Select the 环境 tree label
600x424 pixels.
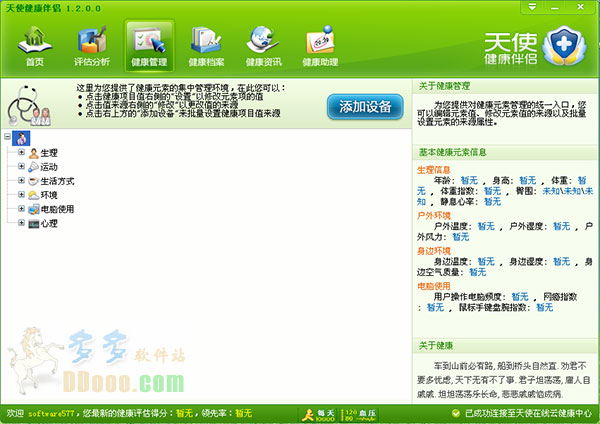click(49, 196)
